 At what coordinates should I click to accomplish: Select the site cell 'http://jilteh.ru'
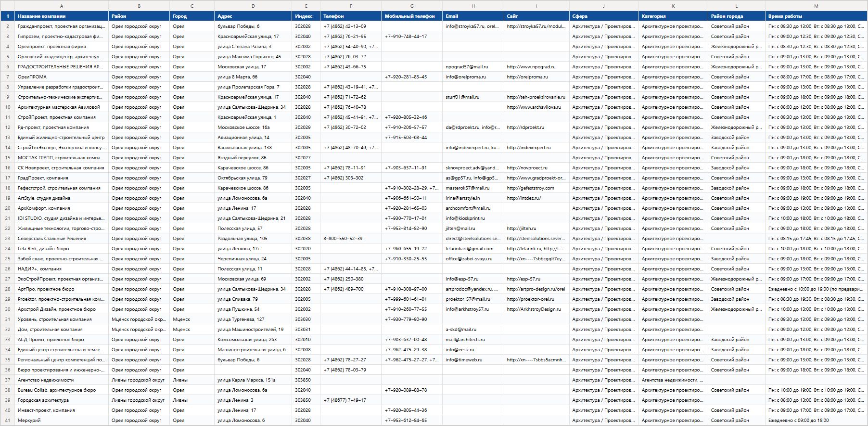coord(536,229)
